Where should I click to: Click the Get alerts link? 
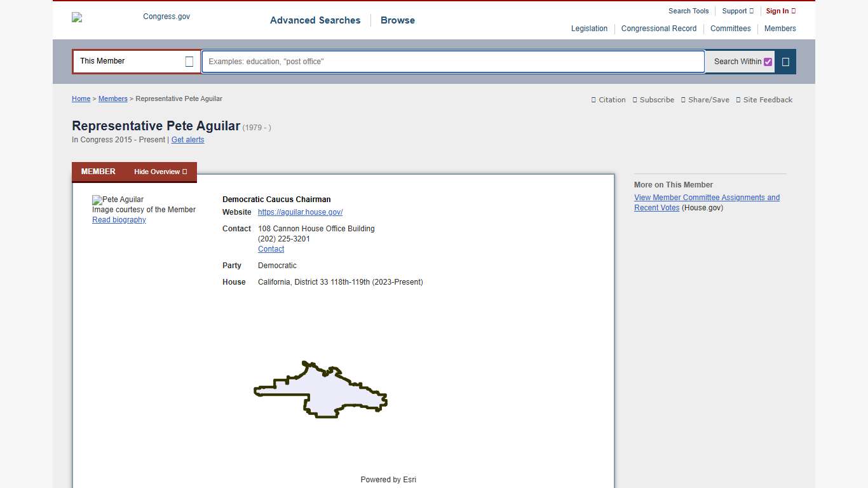coord(187,140)
